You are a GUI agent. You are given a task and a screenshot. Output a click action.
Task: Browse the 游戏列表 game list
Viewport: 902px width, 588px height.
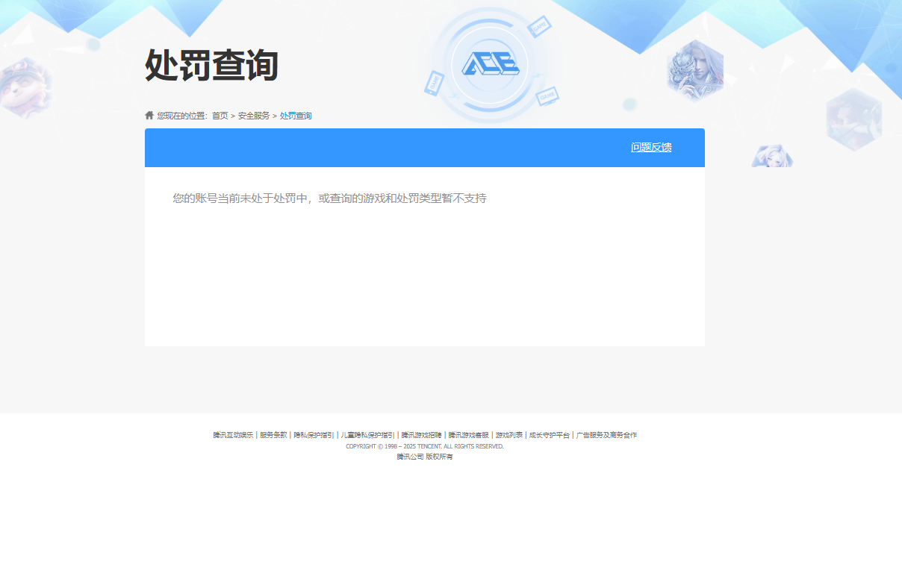[x=509, y=434]
